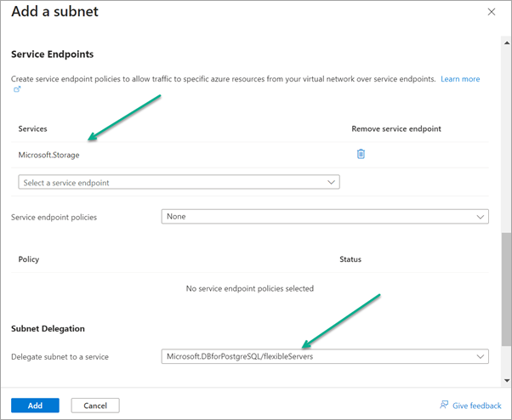The width and height of the screenshot is (512, 420).
Task: Click the Add button
Action: tap(35, 406)
